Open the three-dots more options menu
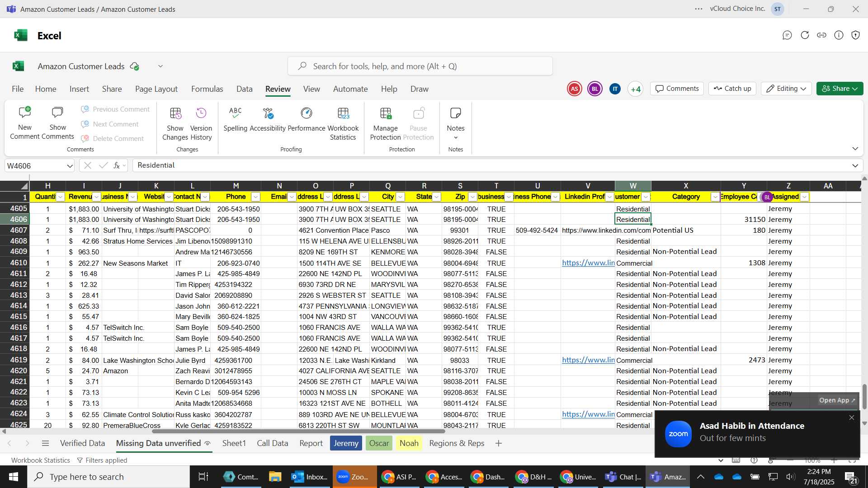Viewport: 868px width, 488px height. [698, 9]
